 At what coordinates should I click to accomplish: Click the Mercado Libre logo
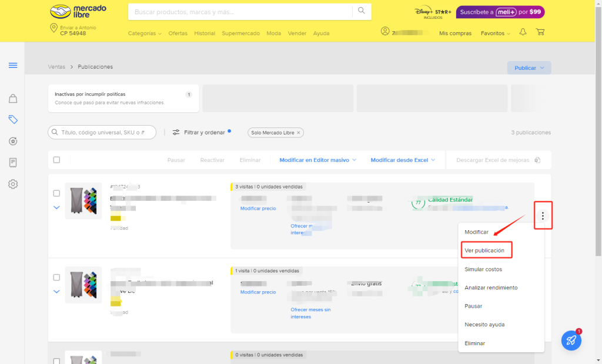[78, 12]
